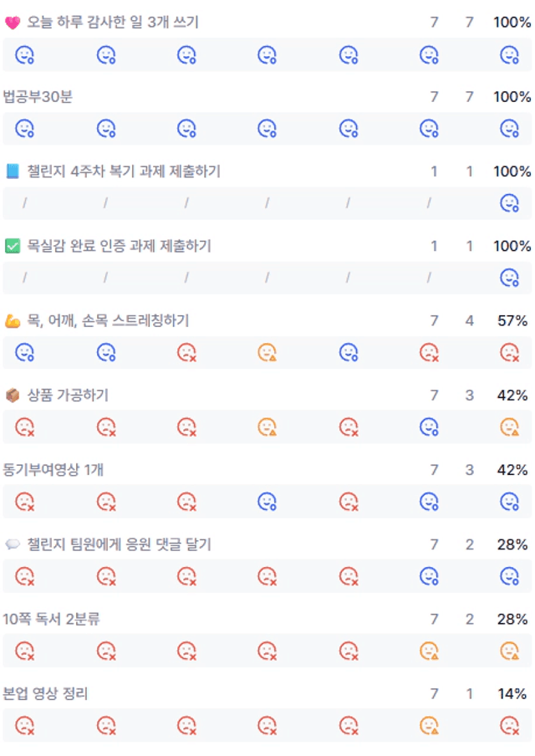Screen dimensions: 535x756
Task: Toggle the first day's smiley in 법공부30분 row
Action: point(24,129)
